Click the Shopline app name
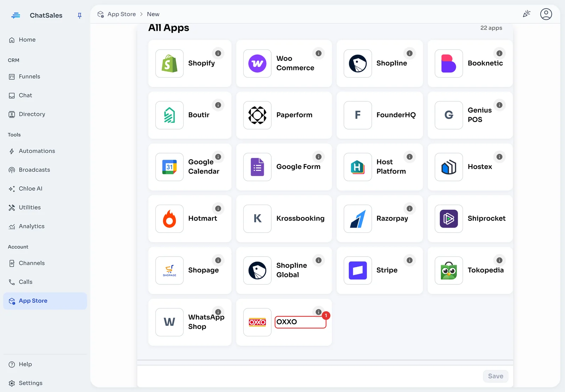The width and height of the screenshot is (565, 392). [x=392, y=63]
